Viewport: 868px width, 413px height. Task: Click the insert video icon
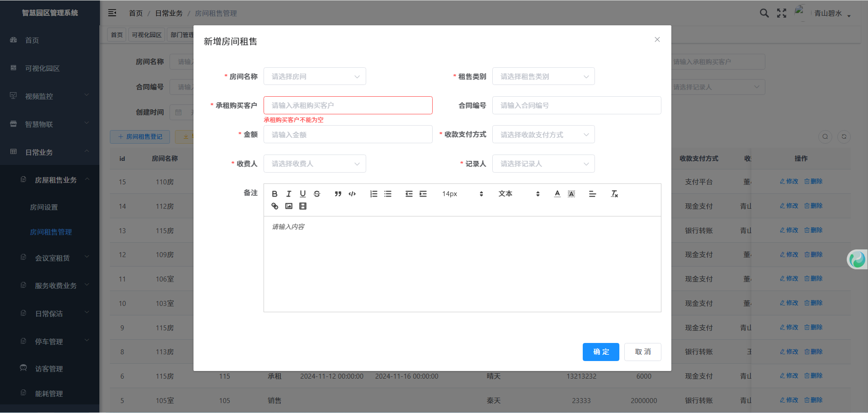(302, 206)
